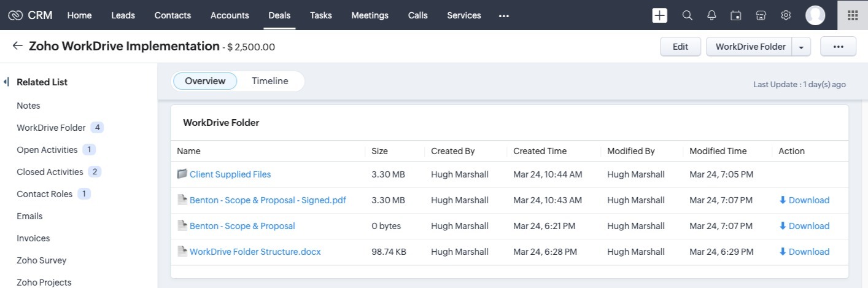Click Download for Benton - Scope & Proposal

tap(804, 226)
